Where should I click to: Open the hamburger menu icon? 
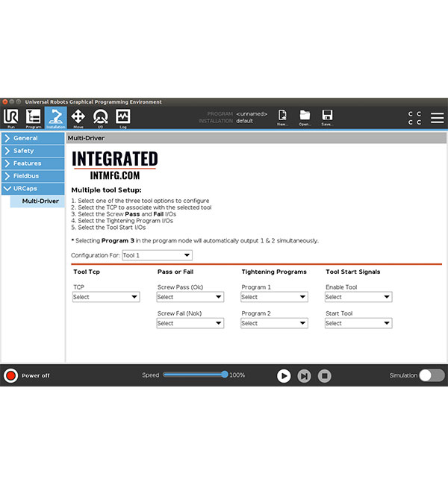click(x=437, y=118)
